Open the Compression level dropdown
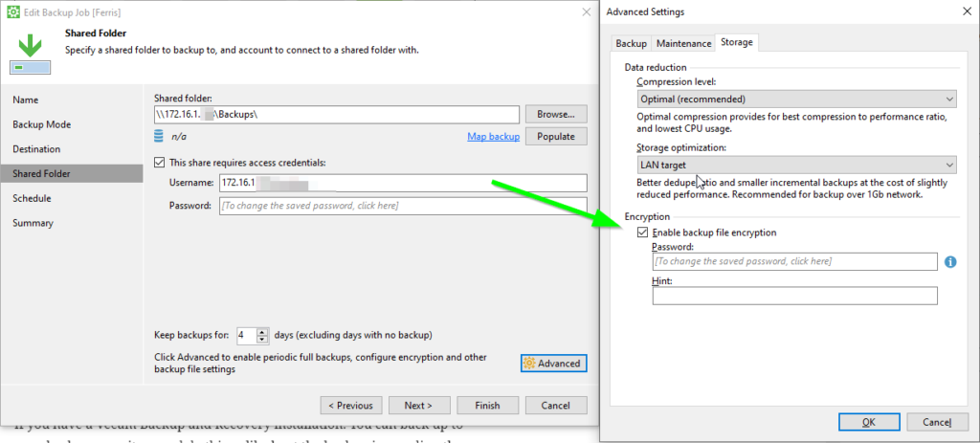The width and height of the screenshot is (980, 443). (797, 99)
